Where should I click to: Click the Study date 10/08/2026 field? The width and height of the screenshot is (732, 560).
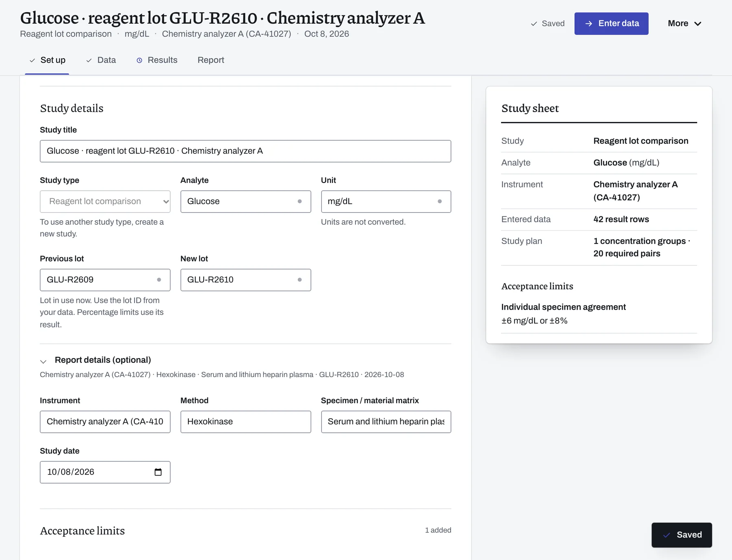(x=105, y=472)
